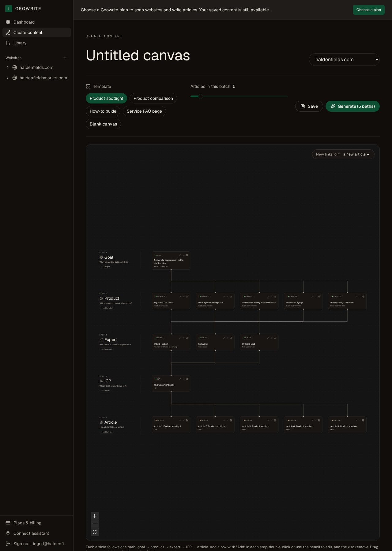Edit the Barley Miso, 12 Months card

click(x=356, y=296)
